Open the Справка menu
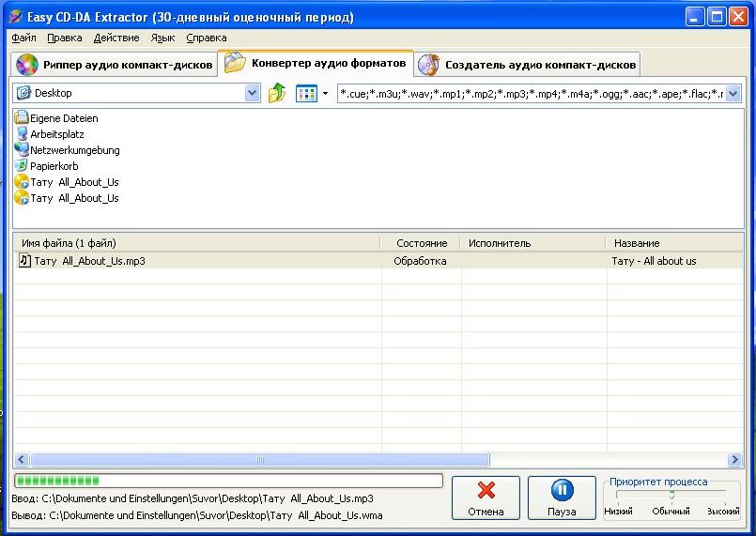This screenshot has height=536, width=756. click(207, 38)
